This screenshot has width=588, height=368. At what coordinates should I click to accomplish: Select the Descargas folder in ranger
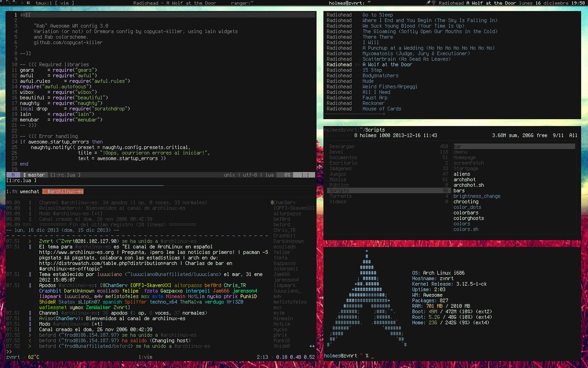pos(342,147)
